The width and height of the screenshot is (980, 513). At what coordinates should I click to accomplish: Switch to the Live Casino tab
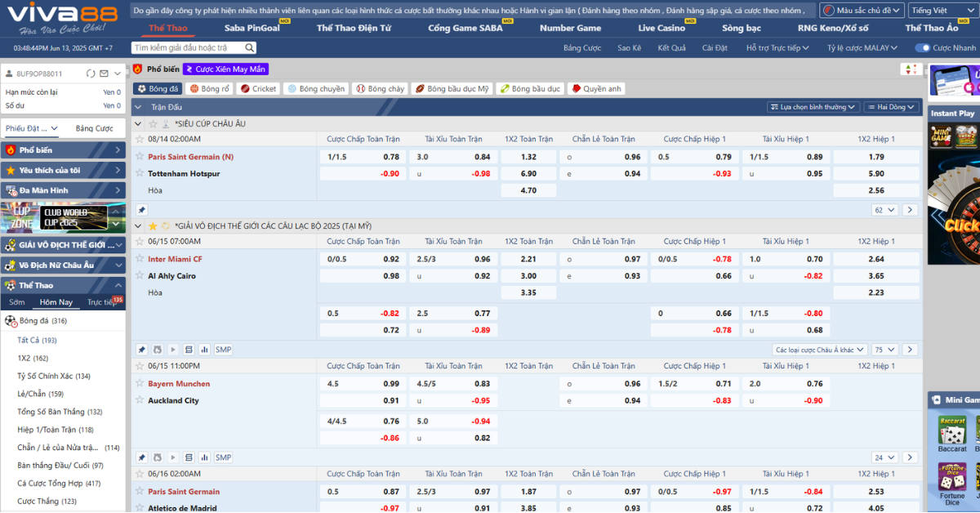pyautogui.click(x=661, y=28)
